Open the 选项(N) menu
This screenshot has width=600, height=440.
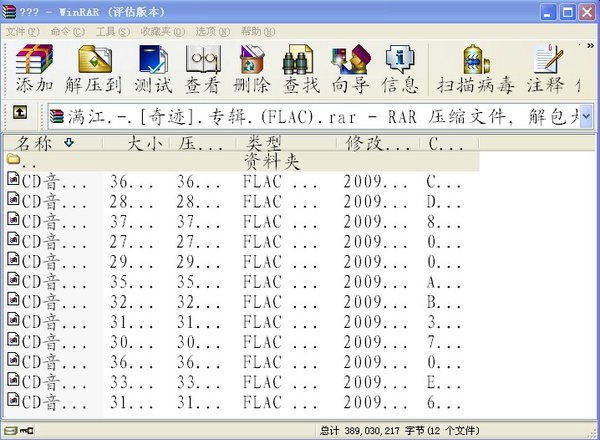tap(213, 32)
